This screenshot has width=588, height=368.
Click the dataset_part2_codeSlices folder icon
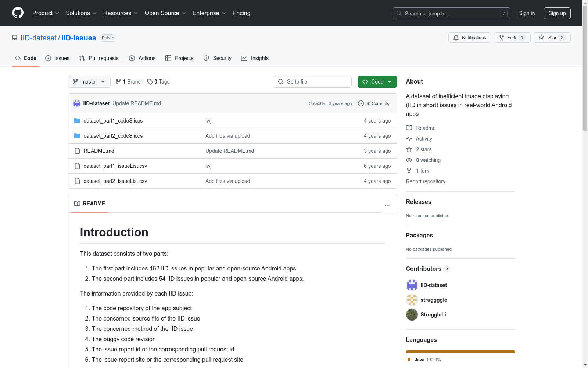pyautogui.click(x=77, y=136)
